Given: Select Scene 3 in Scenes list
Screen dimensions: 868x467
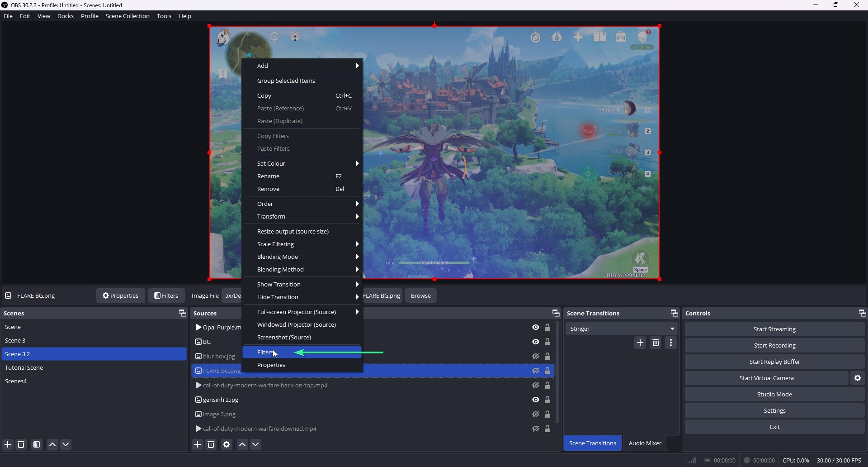Looking at the screenshot, I should coord(94,340).
